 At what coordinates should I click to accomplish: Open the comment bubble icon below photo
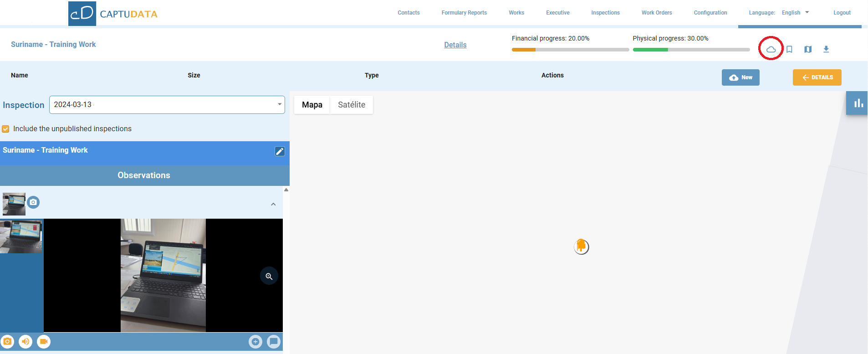click(273, 341)
